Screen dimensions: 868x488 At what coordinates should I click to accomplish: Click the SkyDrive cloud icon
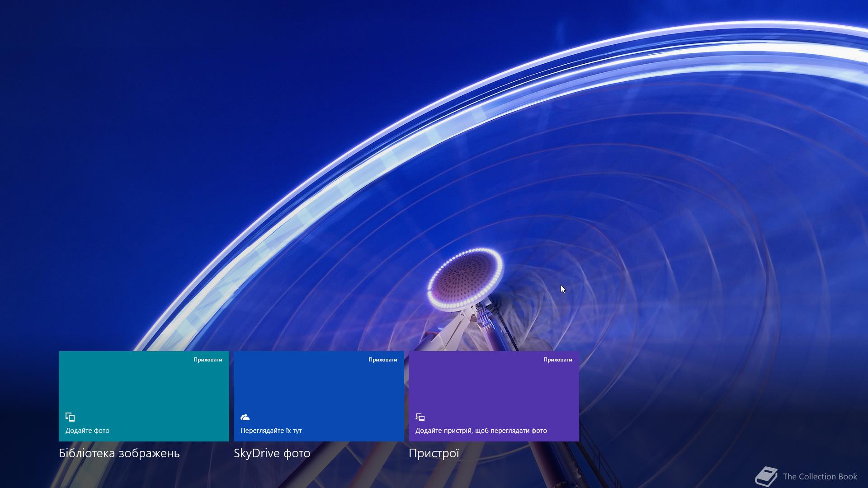(x=245, y=417)
